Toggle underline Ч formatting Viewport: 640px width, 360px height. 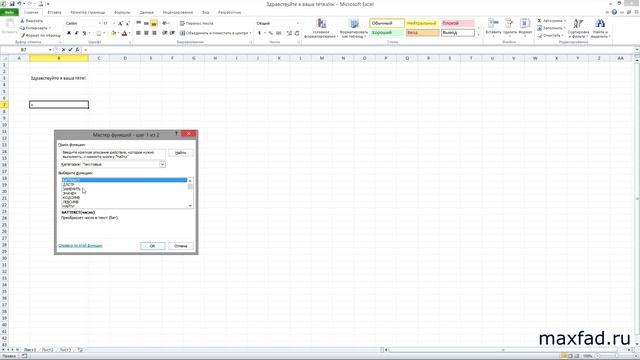pos(84,33)
